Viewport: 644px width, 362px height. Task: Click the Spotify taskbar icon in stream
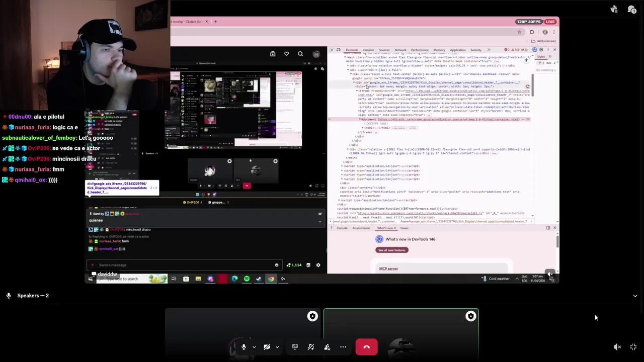(x=247, y=279)
